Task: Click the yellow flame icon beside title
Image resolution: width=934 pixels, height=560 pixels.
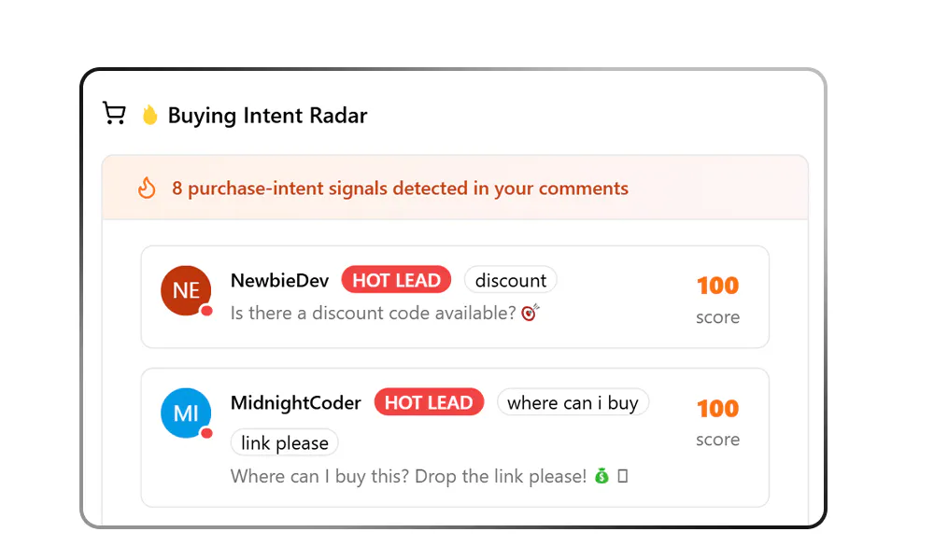Action: coord(149,115)
